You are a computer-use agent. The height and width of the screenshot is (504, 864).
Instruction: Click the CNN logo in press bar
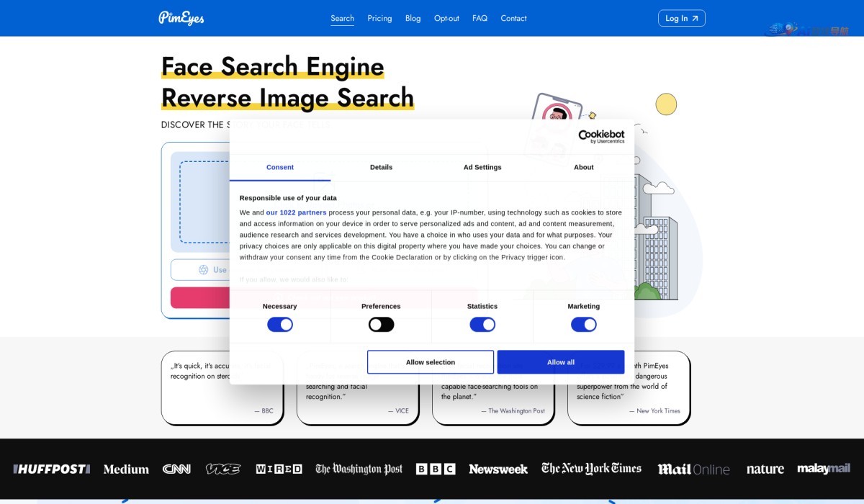(x=176, y=469)
